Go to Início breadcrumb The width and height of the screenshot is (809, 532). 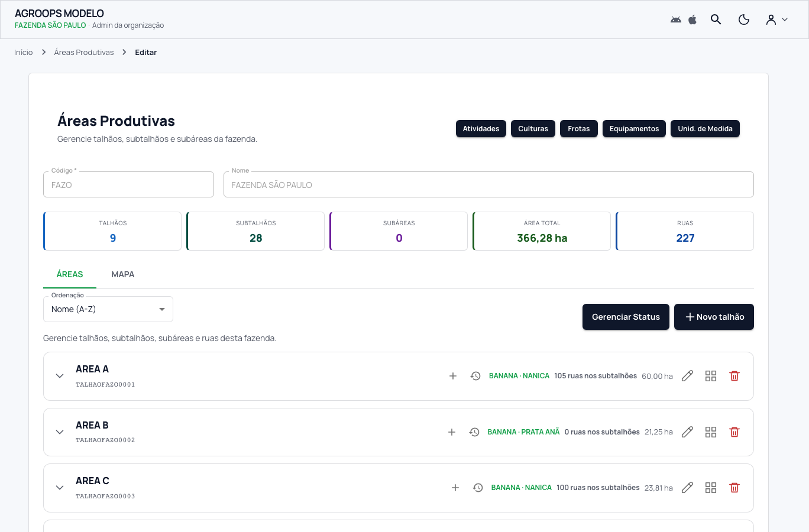(24, 53)
